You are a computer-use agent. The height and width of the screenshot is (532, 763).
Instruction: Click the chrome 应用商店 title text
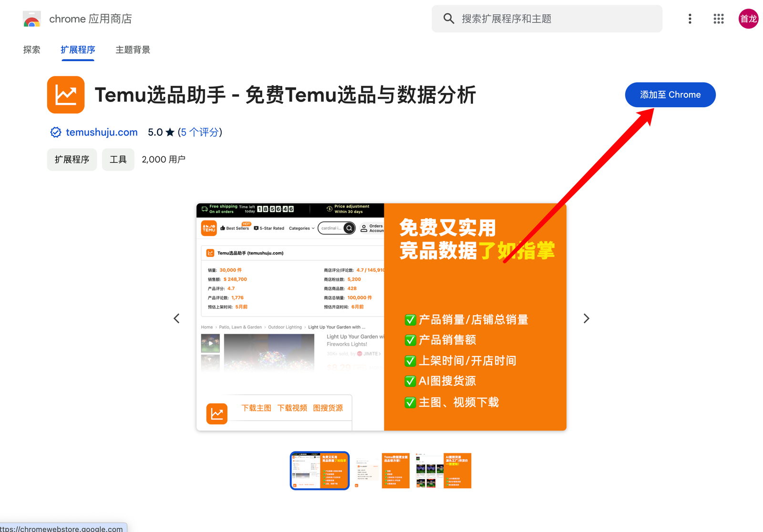(91, 19)
